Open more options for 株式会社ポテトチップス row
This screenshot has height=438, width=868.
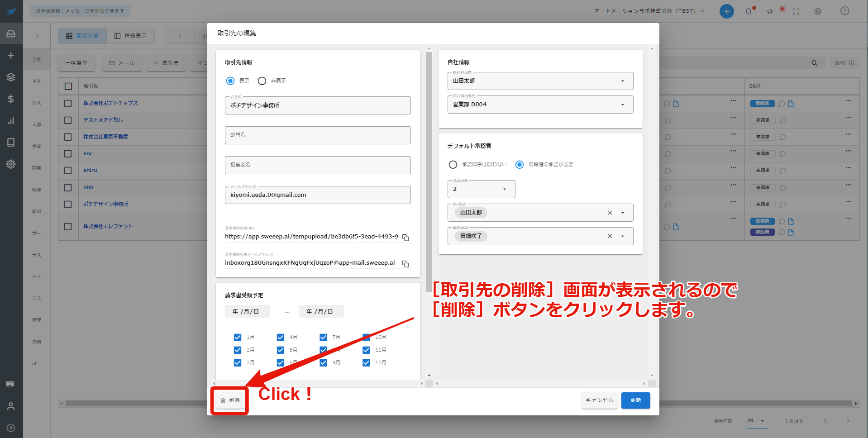pyautogui.click(x=848, y=100)
